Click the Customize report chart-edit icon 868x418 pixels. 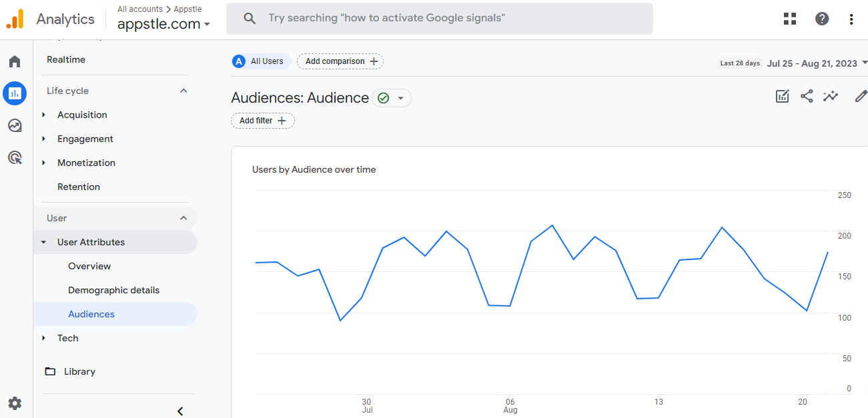pos(783,96)
